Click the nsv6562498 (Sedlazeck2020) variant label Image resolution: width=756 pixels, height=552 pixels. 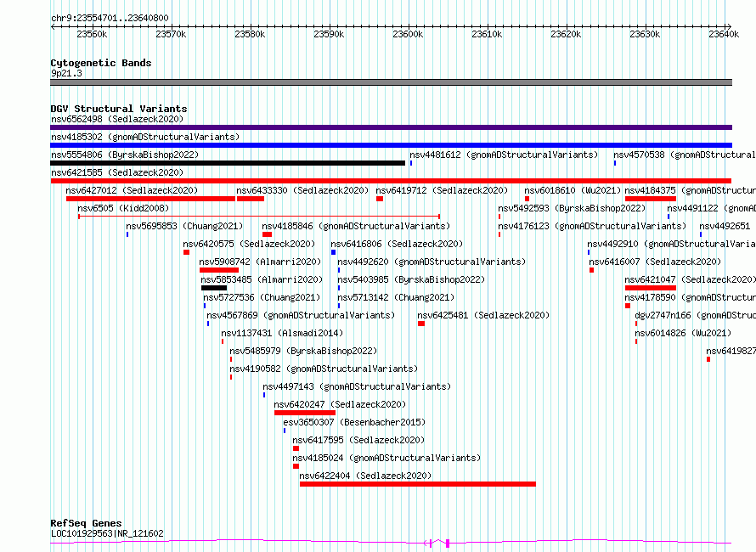tap(117, 119)
